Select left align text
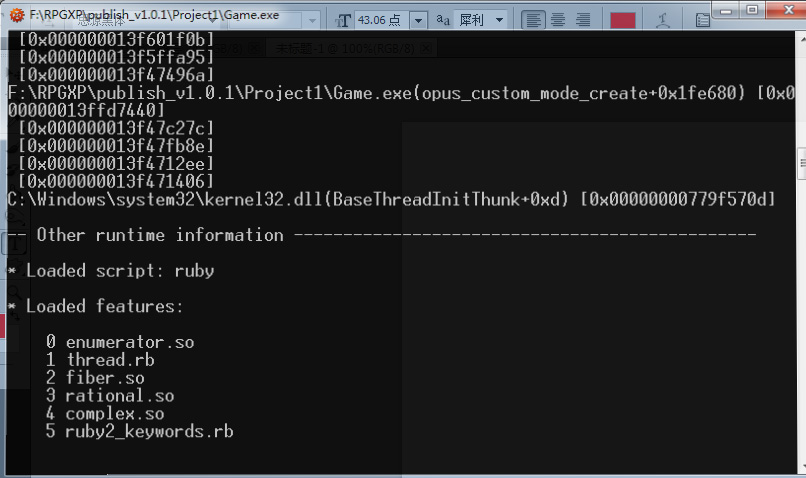806x478 pixels. point(534,20)
